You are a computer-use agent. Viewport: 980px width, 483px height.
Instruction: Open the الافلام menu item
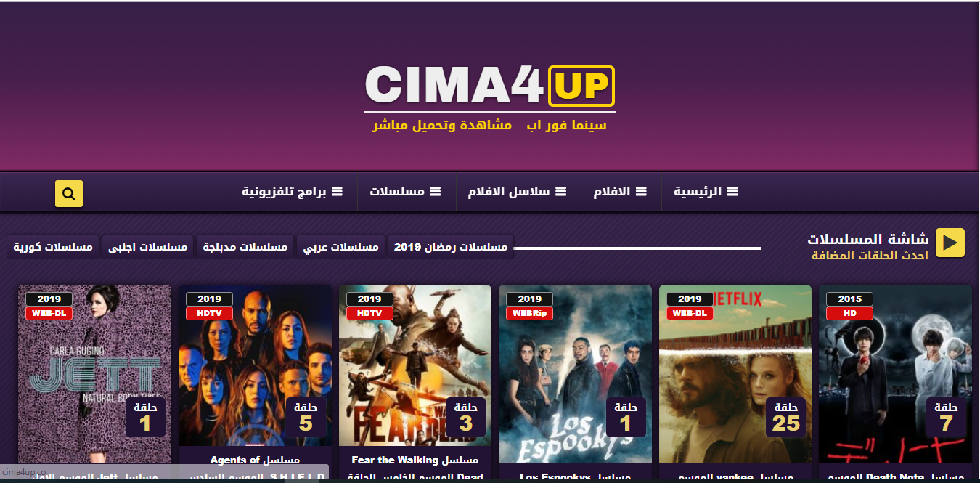(x=621, y=192)
